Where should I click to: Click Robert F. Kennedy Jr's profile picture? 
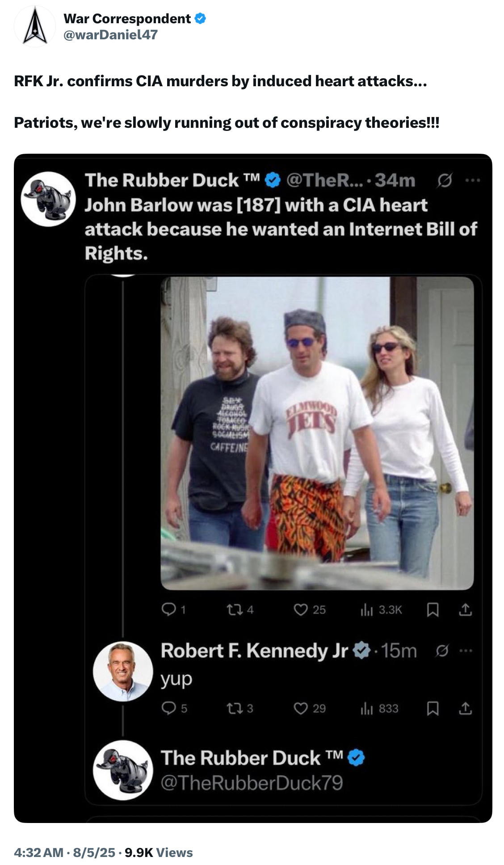[123, 671]
